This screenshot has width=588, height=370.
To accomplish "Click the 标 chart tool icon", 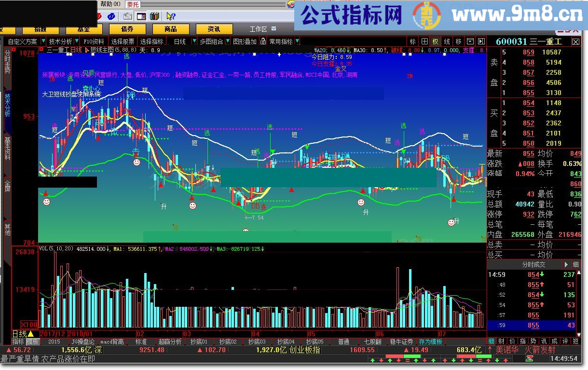I will click(412, 41).
